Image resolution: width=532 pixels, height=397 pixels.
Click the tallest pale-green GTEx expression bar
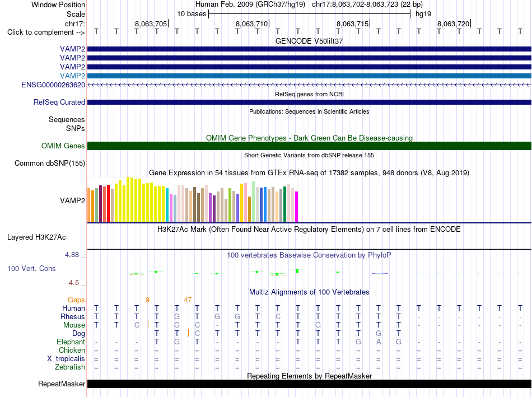point(253,202)
